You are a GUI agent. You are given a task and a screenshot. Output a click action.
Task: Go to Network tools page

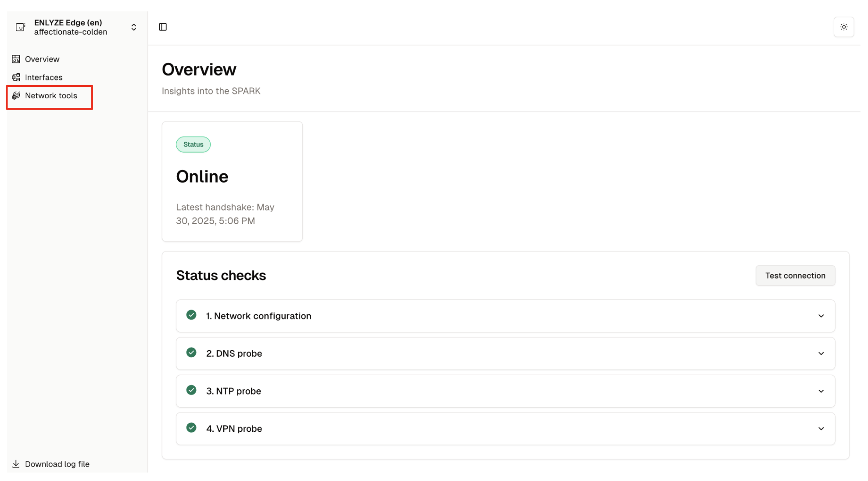pos(51,96)
